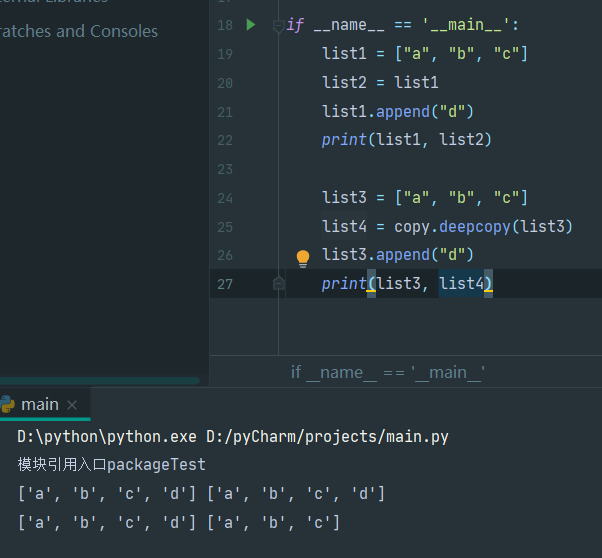Viewport: 602px width, 558px height.
Task: Click the last console output line
Action: [179, 523]
